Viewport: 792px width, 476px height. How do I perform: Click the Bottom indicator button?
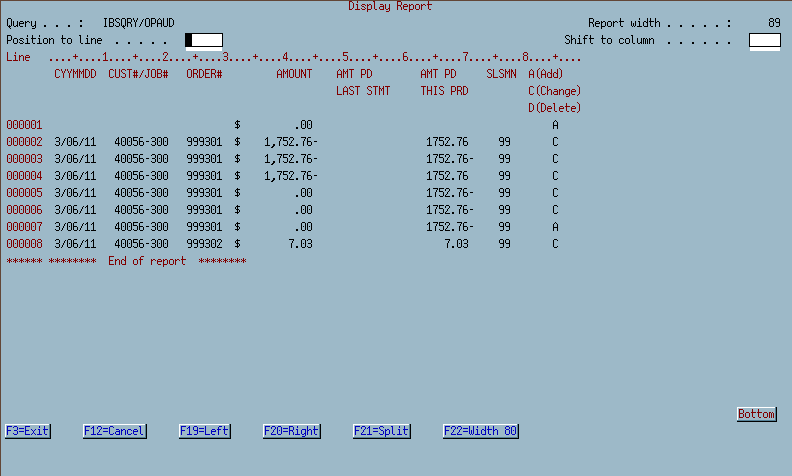pyautogui.click(x=756, y=414)
